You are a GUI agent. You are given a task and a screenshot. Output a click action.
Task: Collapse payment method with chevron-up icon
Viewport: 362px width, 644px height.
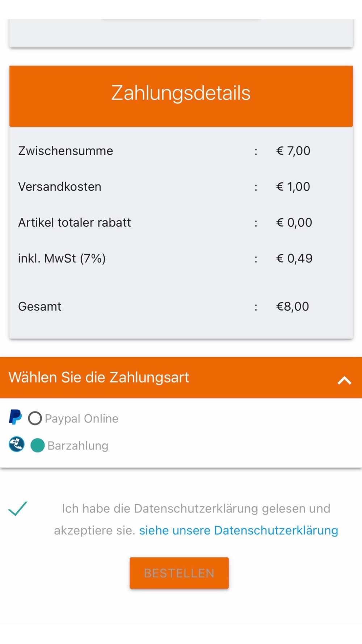(344, 380)
